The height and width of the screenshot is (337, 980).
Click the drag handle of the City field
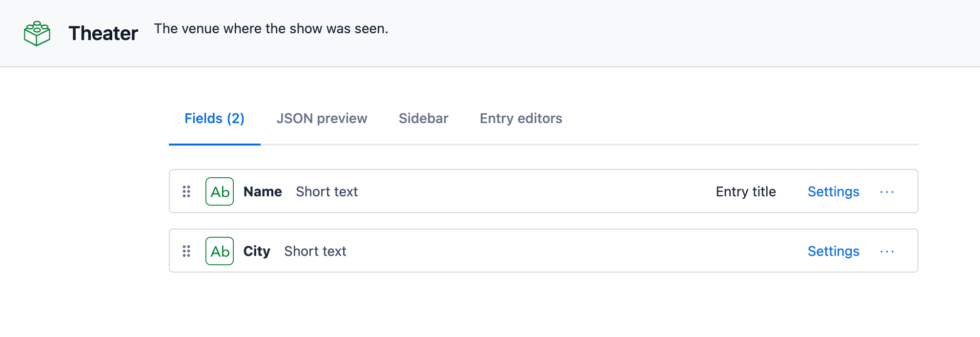[186, 251]
